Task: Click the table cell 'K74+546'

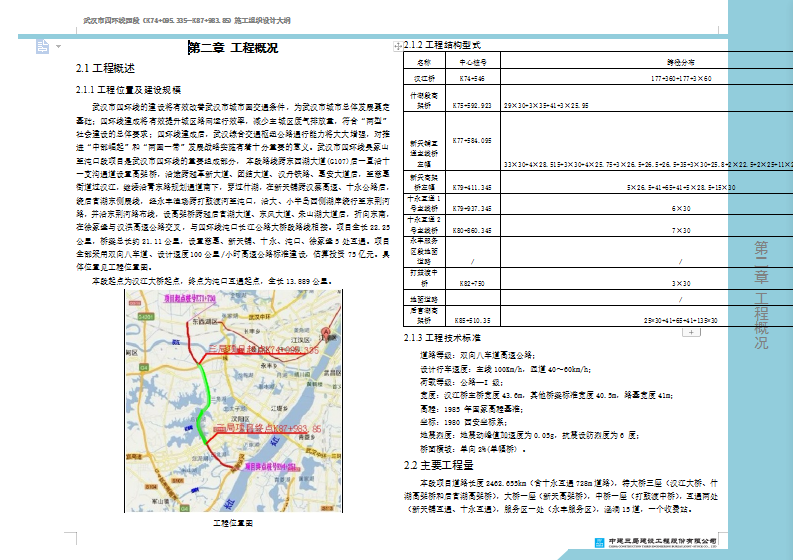Action: click(x=472, y=78)
